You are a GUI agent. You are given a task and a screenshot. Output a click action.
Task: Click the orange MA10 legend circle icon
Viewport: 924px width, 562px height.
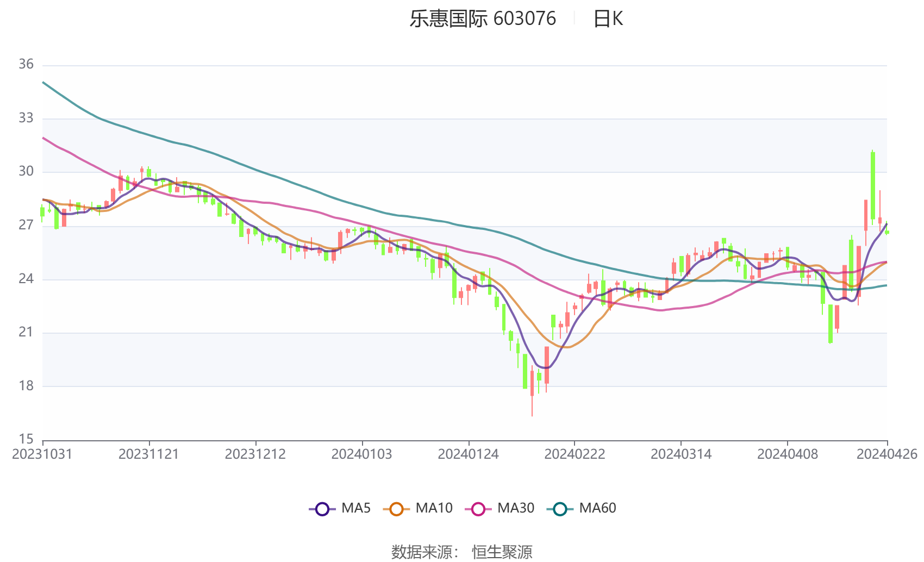coord(396,509)
